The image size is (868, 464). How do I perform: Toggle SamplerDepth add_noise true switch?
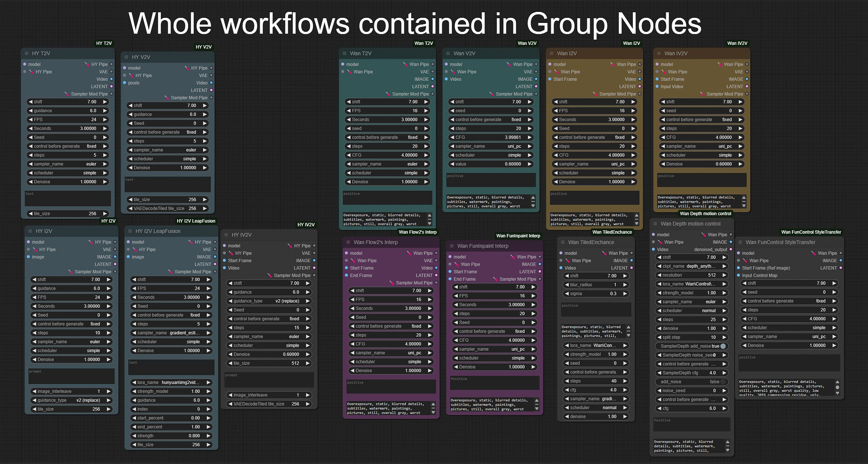click(723, 346)
